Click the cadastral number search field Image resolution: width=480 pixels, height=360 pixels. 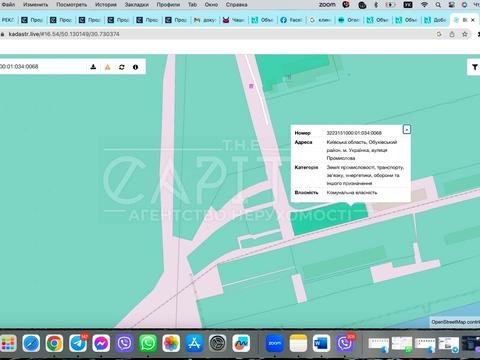pos(42,67)
